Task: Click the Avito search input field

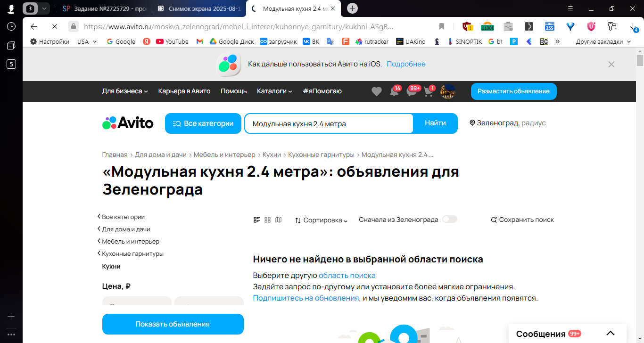Action: (x=329, y=123)
